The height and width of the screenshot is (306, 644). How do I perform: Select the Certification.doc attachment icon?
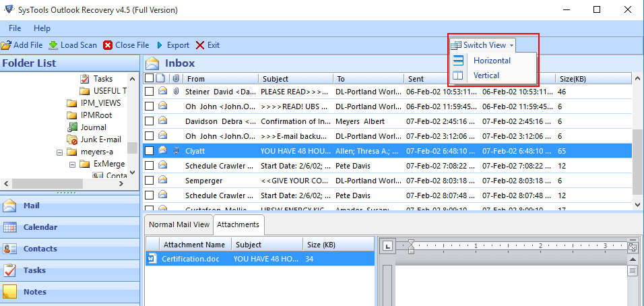[152, 258]
